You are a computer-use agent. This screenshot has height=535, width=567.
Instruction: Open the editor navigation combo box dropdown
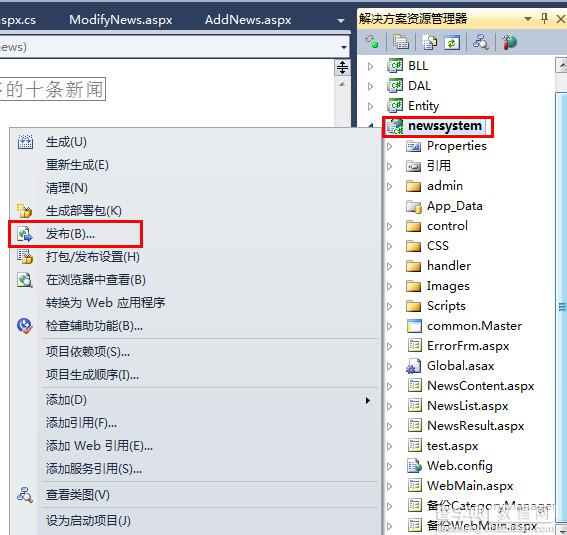click(344, 47)
